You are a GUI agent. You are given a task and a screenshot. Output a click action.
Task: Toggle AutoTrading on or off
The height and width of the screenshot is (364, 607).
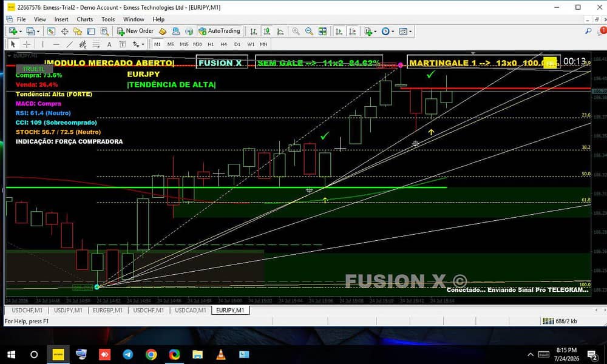point(220,31)
